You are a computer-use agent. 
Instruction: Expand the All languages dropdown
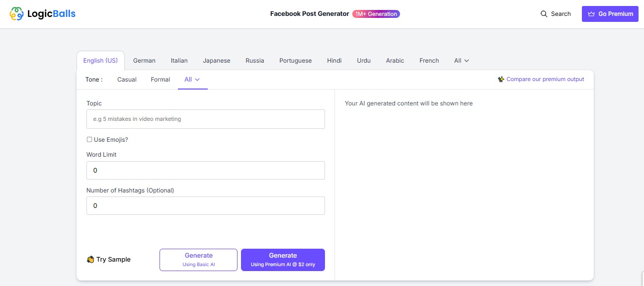(461, 61)
